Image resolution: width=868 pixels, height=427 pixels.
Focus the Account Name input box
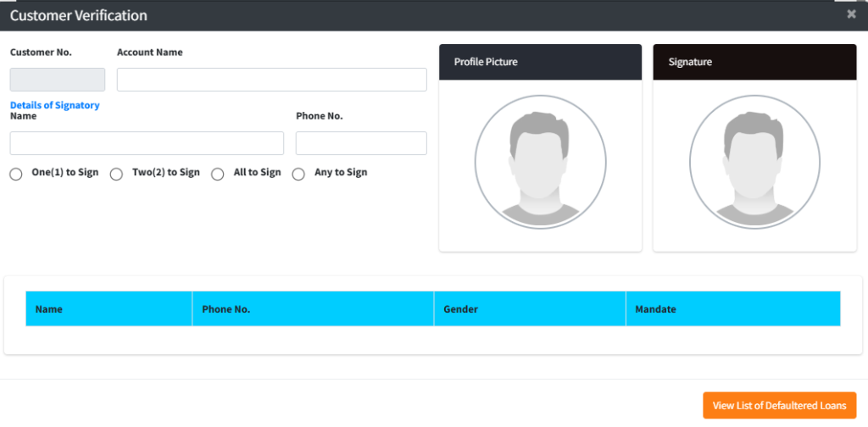click(271, 80)
